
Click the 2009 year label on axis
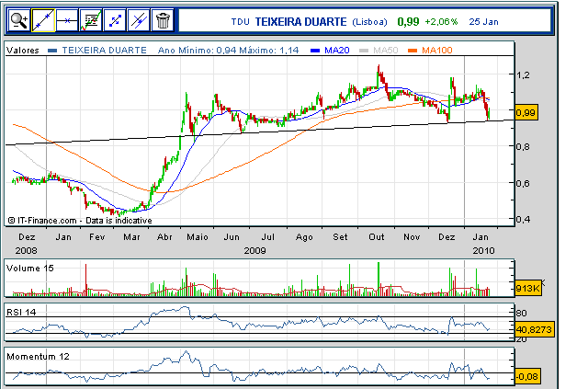coord(255,250)
